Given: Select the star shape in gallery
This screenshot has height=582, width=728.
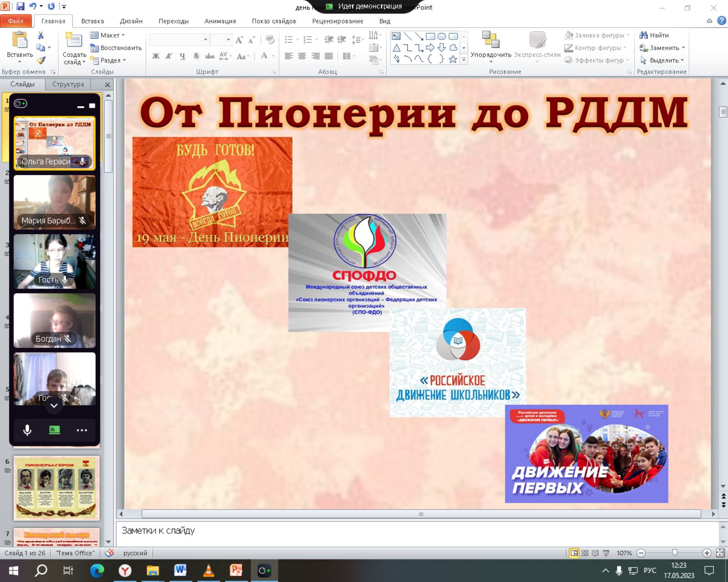Looking at the screenshot, I should click(453, 59).
